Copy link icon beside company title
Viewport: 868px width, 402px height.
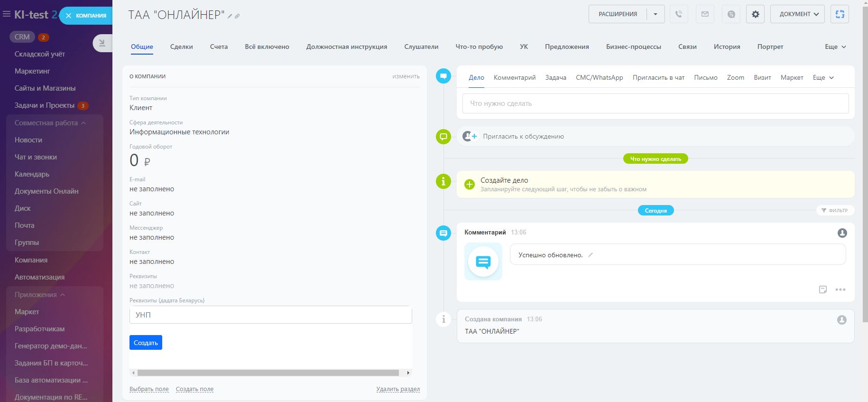[x=237, y=16]
